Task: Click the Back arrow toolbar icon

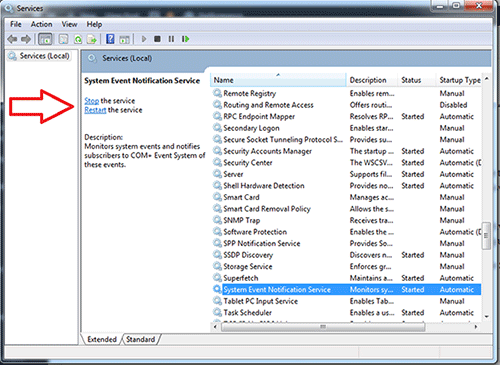Action: 12,39
